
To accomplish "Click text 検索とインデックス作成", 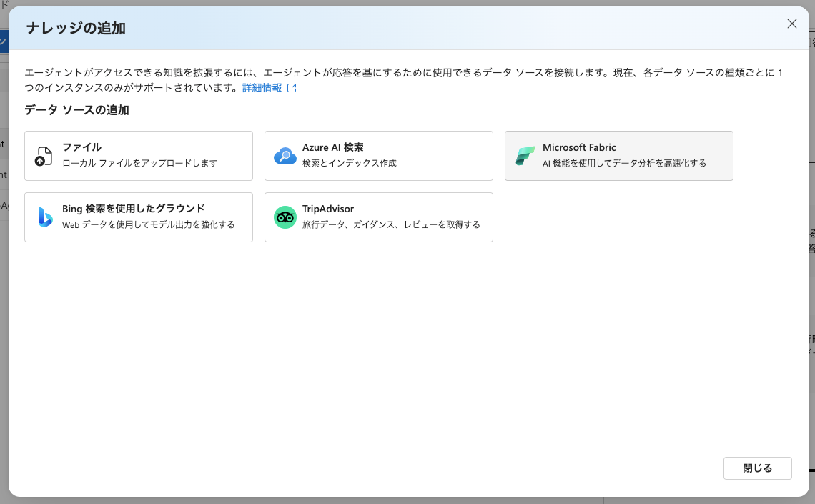I will 350,163.
